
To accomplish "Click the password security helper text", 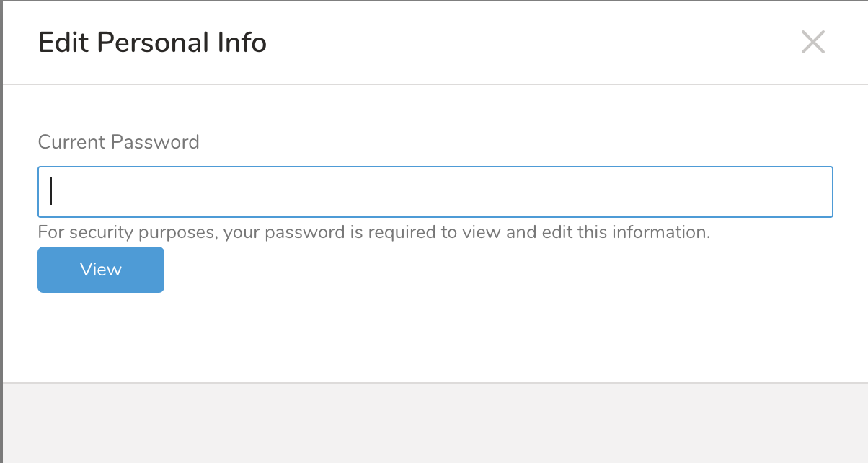I will (373, 233).
